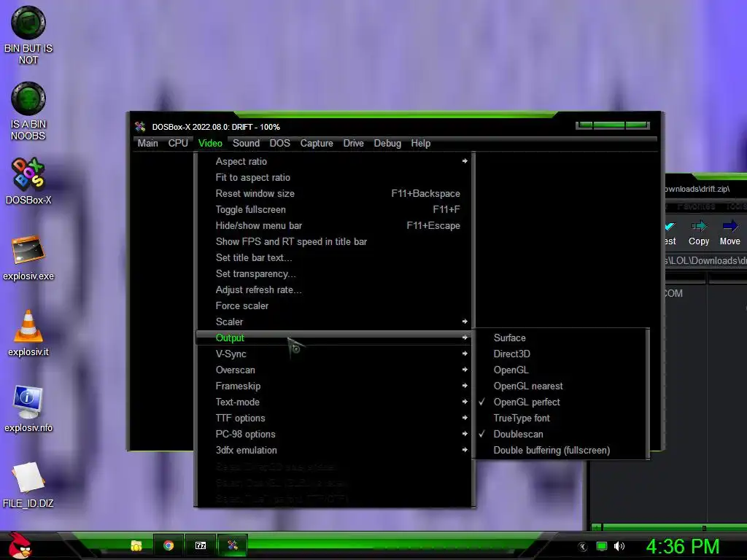
Task: Toggle Double buffering (fullscreen)
Action: tap(561, 451)
